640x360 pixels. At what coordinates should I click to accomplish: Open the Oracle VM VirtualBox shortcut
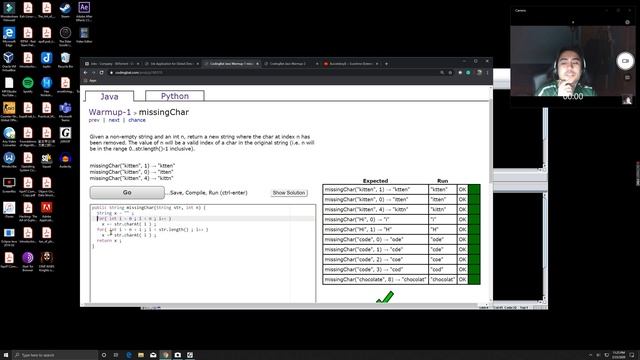coord(9,61)
